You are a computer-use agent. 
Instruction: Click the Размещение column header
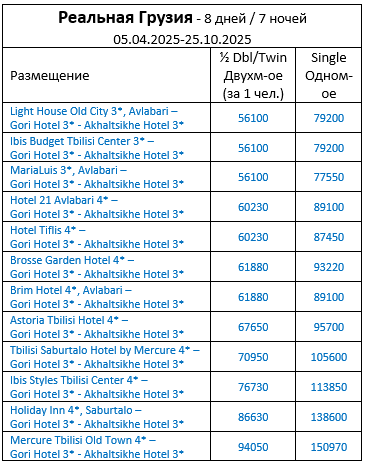50,76
